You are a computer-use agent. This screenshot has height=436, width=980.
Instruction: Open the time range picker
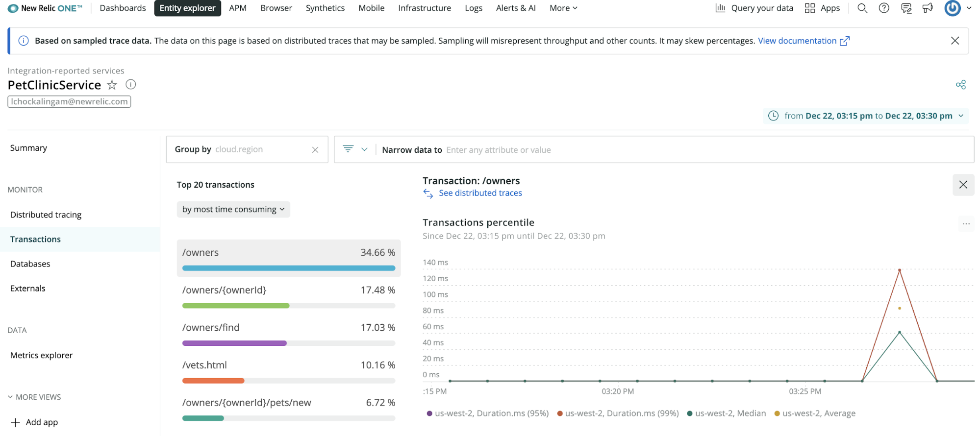865,116
